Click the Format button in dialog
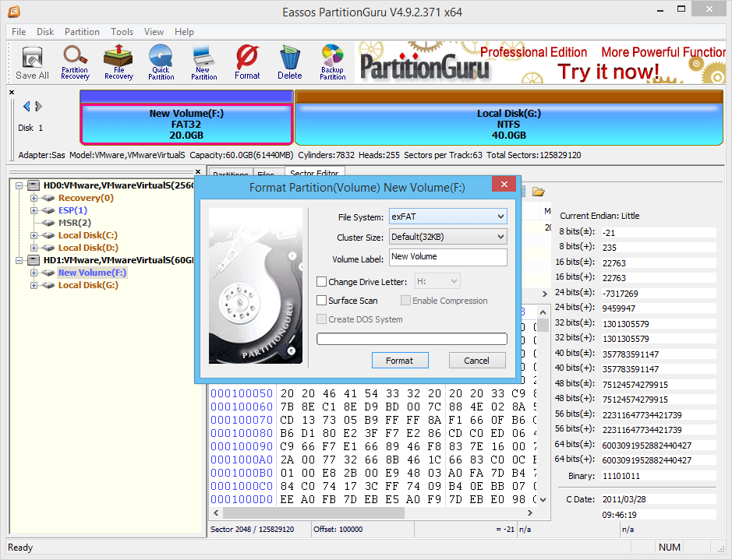732x560 pixels. click(400, 361)
